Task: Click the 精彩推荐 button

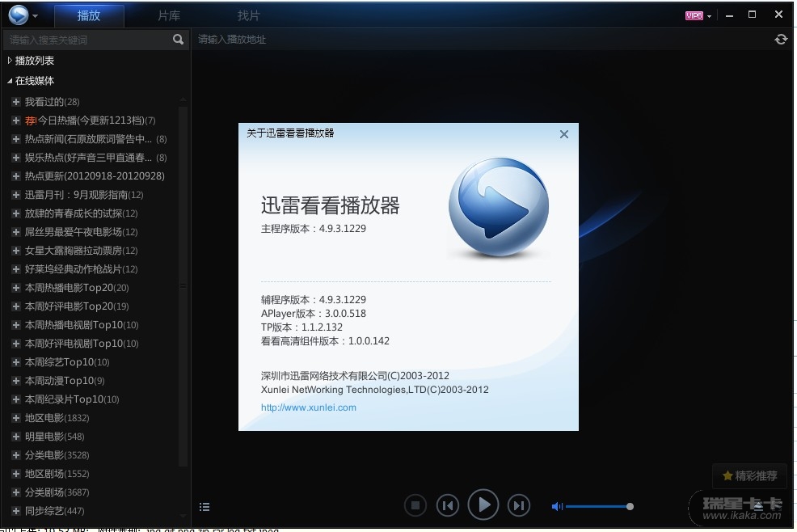Action: tap(749, 475)
